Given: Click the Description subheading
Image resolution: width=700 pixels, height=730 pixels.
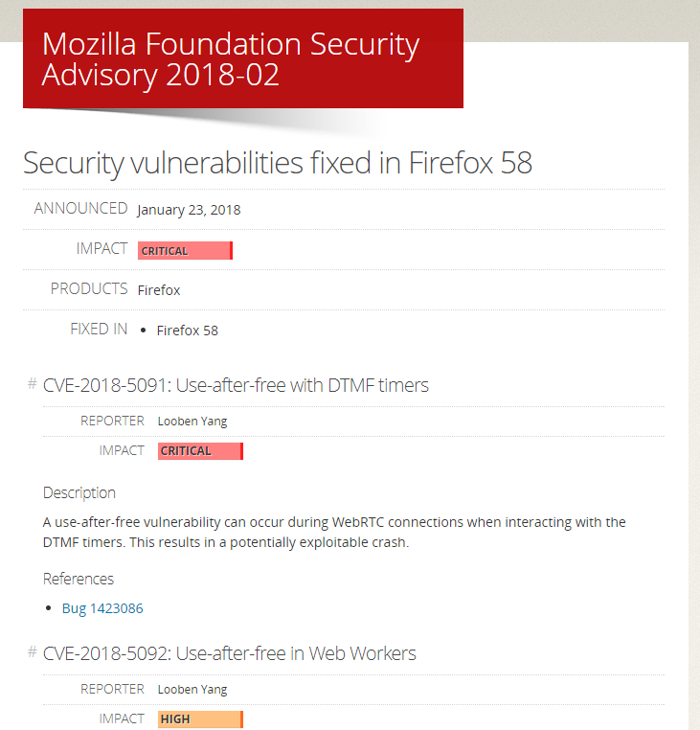Looking at the screenshot, I should click(79, 493).
